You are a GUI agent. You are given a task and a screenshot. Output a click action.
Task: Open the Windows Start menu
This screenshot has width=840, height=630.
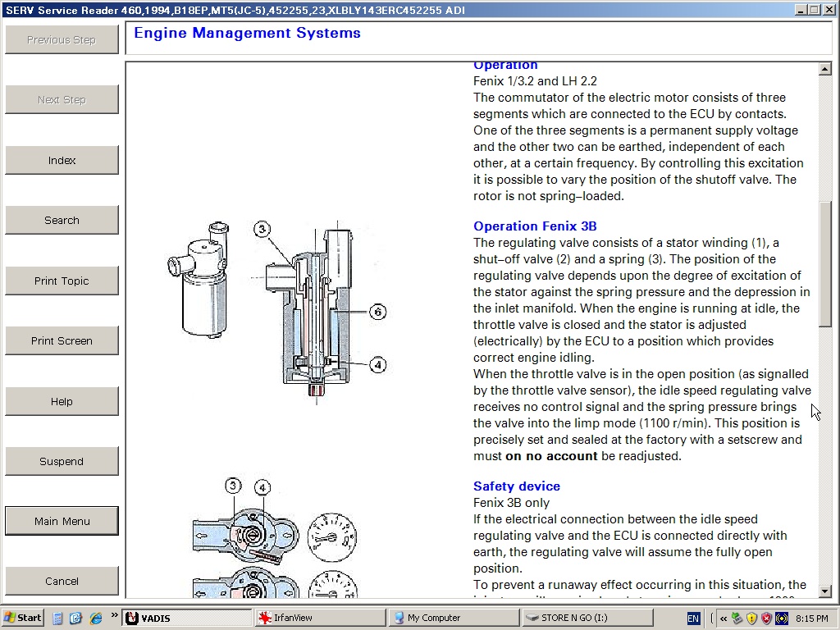pos(23,618)
